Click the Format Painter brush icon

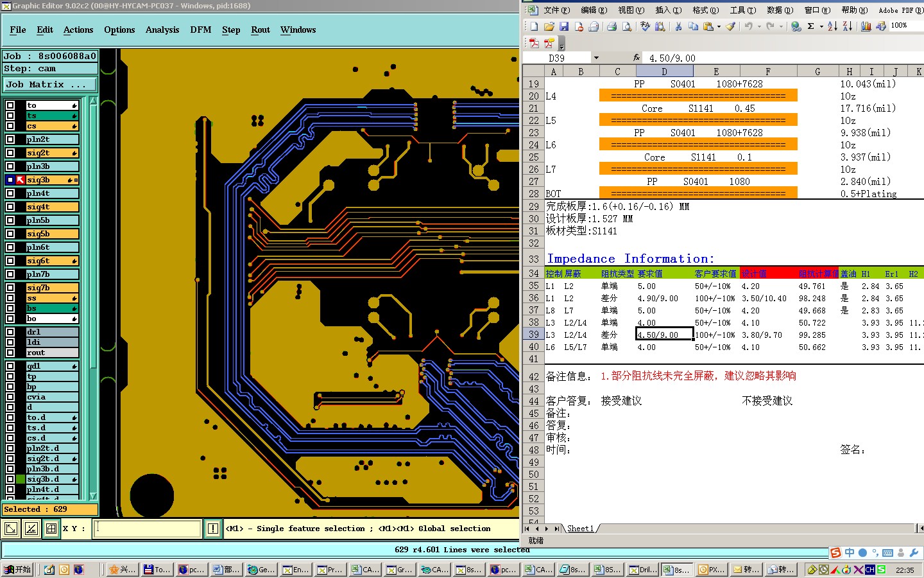(x=731, y=26)
